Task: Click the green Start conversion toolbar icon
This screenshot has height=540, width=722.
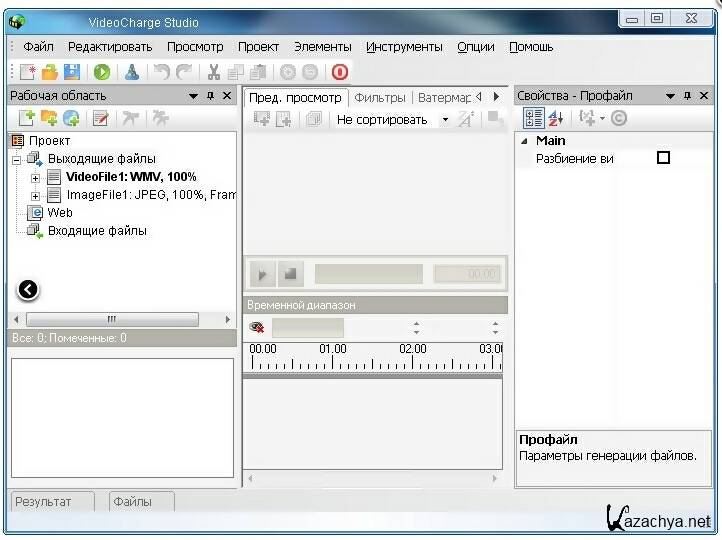Action: [x=101, y=72]
